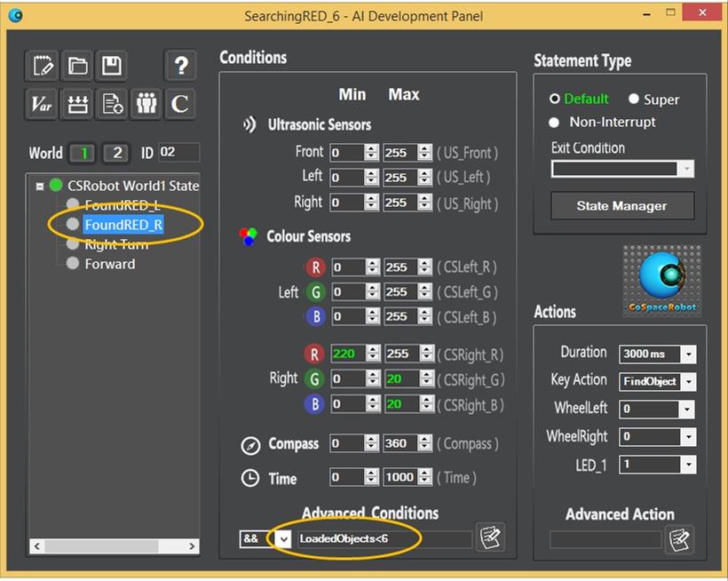Switch to World 2 tab
The height and width of the screenshot is (581, 728).
[x=115, y=153]
